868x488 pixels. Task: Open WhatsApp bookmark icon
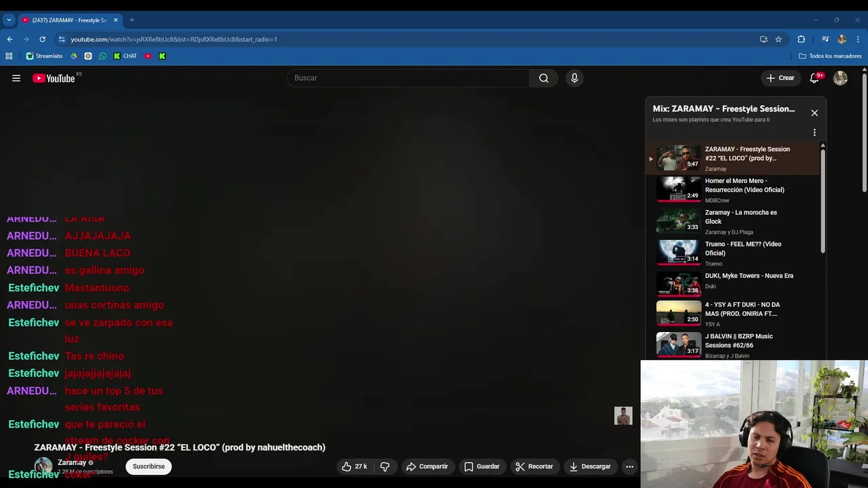[102, 56]
